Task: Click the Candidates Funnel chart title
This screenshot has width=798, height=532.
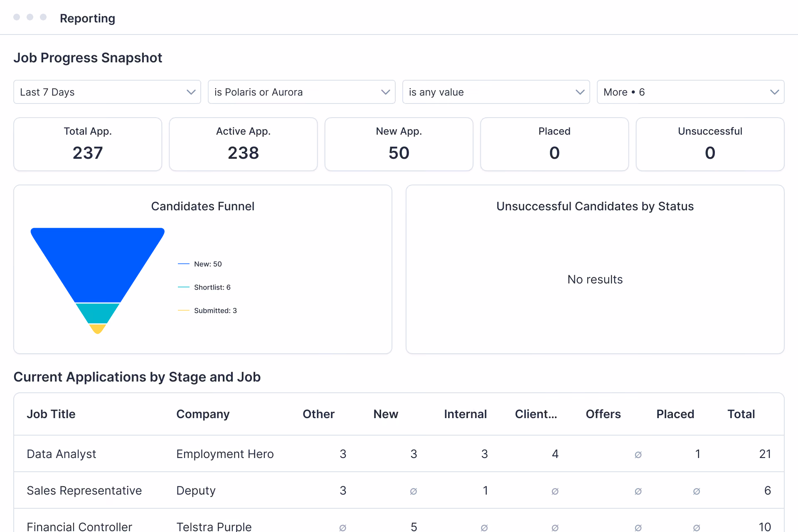Action: click(203, 206)
